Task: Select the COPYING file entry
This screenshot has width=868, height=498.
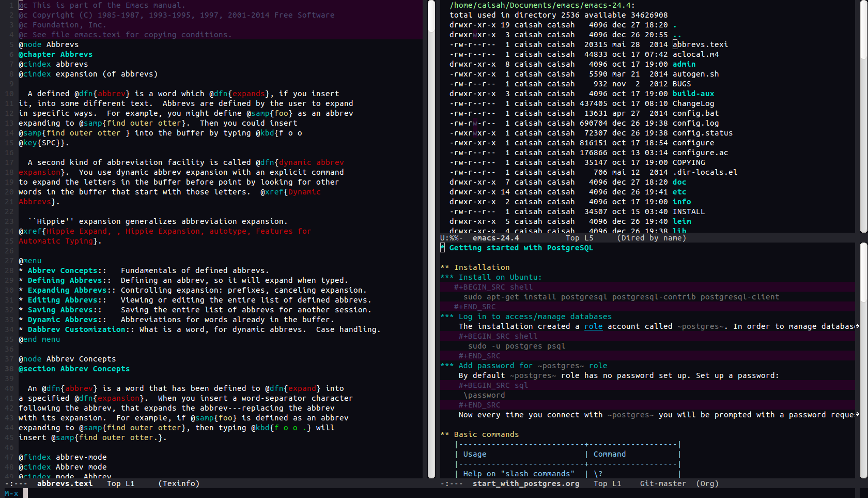Action: [x=689, y=162]
